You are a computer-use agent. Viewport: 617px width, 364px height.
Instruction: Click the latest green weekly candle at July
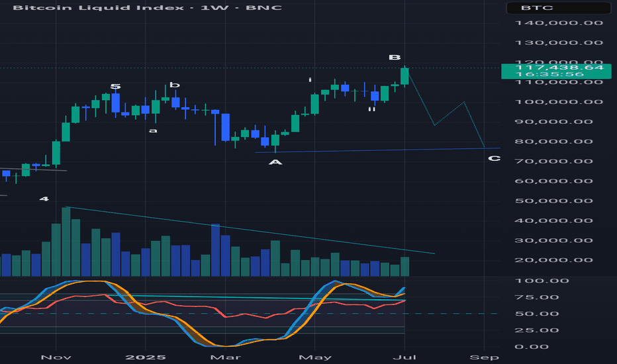coord(405,76)
